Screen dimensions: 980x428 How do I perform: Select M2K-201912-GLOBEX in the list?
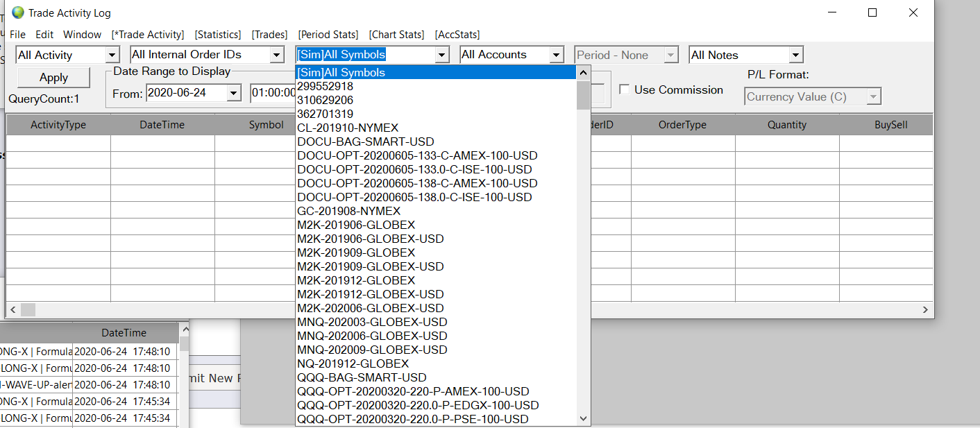pos(436,280)
